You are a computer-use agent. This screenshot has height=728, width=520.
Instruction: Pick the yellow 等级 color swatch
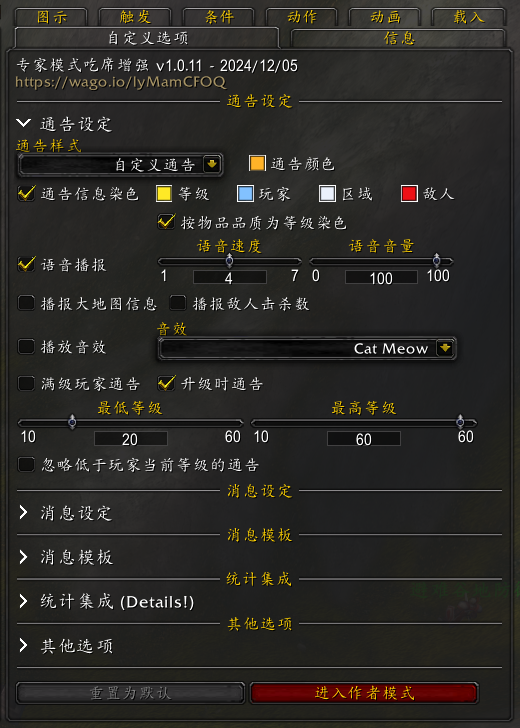164,194
